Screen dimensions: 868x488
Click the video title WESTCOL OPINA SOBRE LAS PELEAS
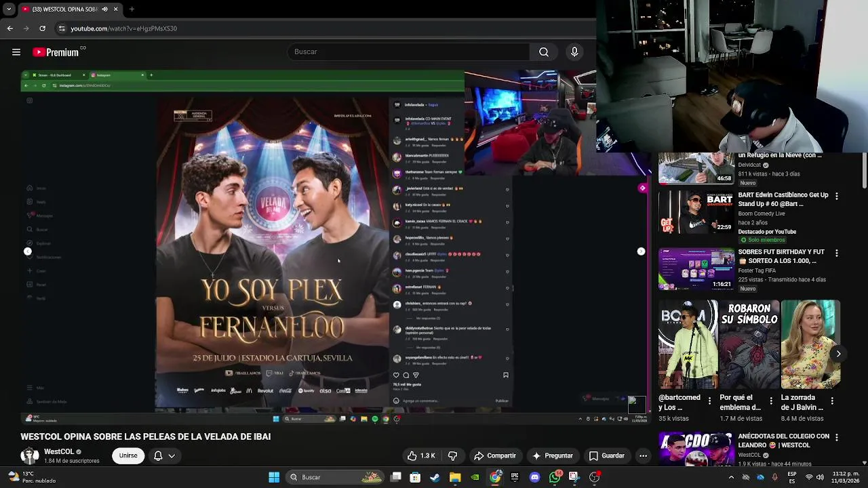[145, 436]
